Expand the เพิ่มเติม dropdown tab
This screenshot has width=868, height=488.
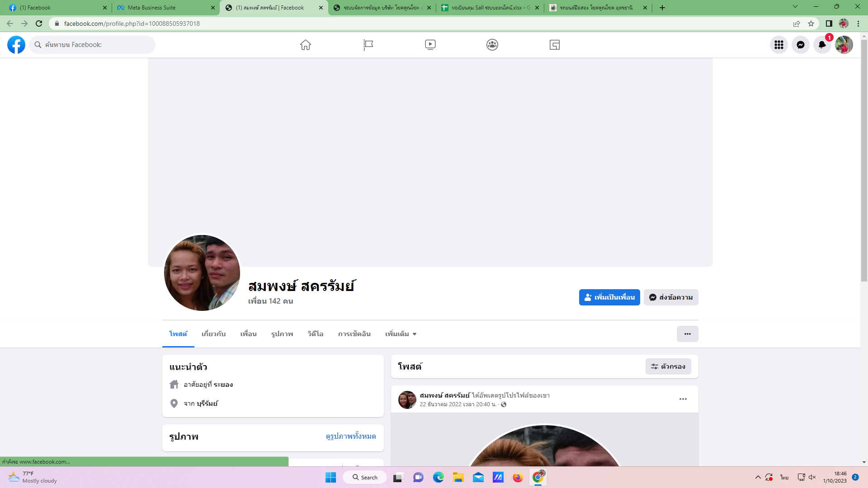point(401,334)
